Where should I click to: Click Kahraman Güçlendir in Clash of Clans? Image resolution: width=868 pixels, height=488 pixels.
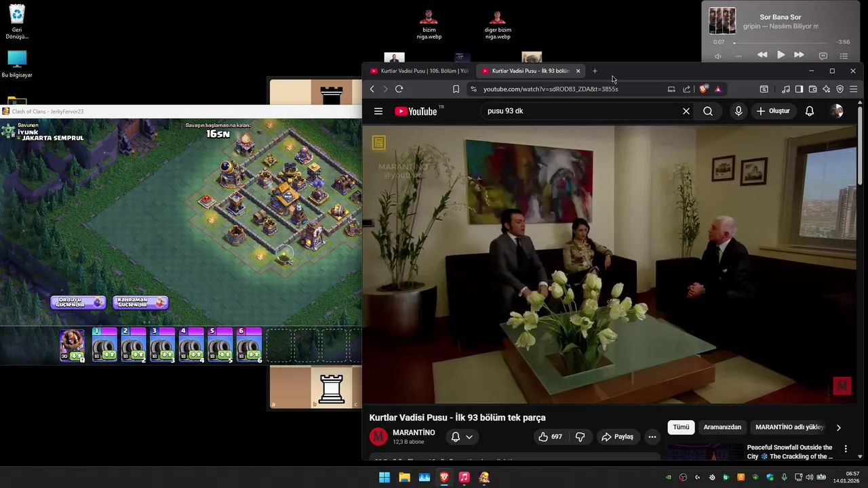click(x=140, y=302)
